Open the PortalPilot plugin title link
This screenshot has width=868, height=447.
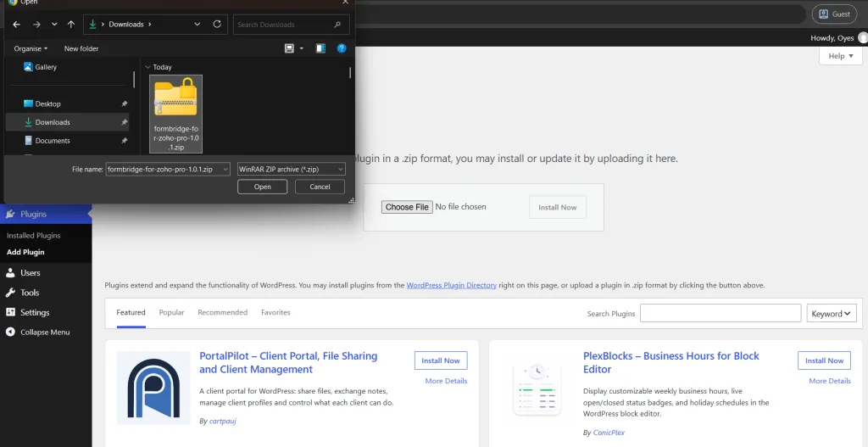pyautogui.click(x=288, y=363)
